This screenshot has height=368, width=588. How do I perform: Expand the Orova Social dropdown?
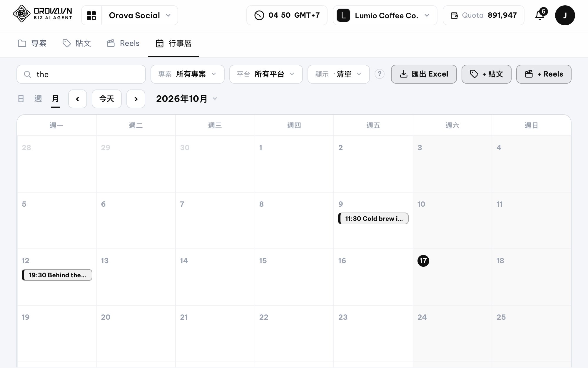(140, 15)
